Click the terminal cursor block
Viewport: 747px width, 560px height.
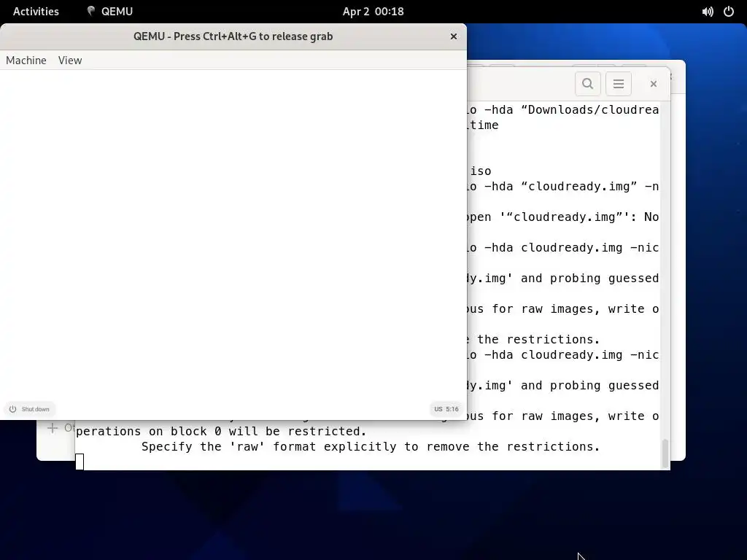coord(80,462)
